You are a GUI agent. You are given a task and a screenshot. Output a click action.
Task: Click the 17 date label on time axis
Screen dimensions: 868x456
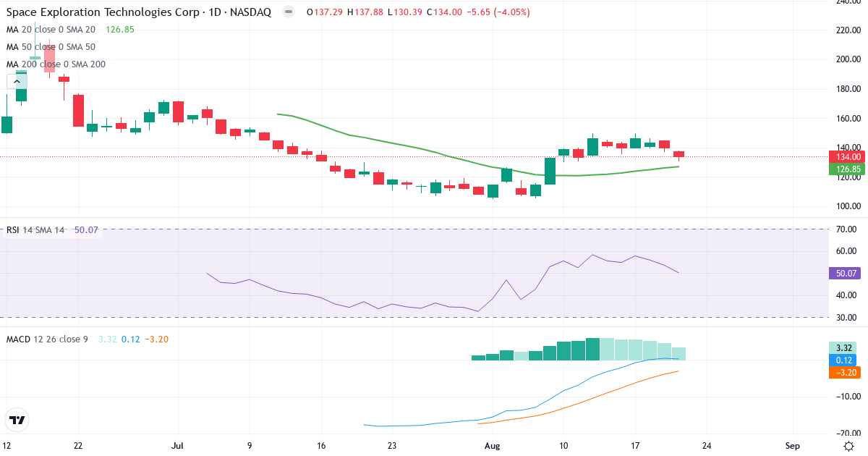click(x=635, y=446)
